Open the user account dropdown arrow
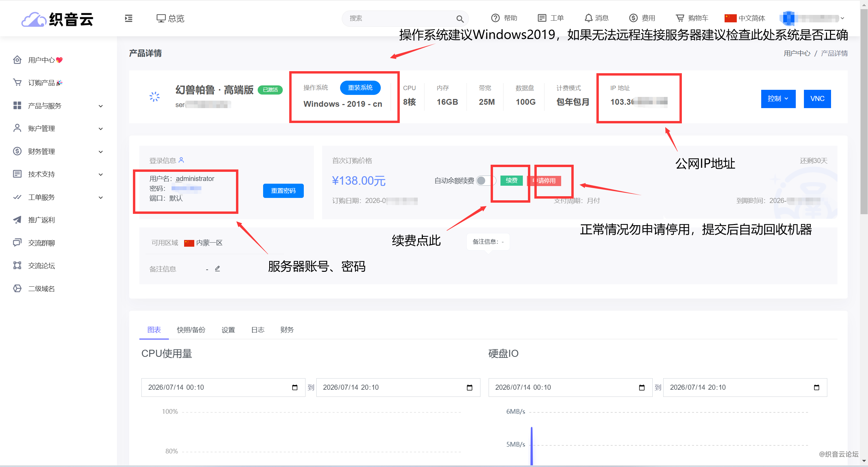This screenshot has width=868, height=467. tap(842, 18)
